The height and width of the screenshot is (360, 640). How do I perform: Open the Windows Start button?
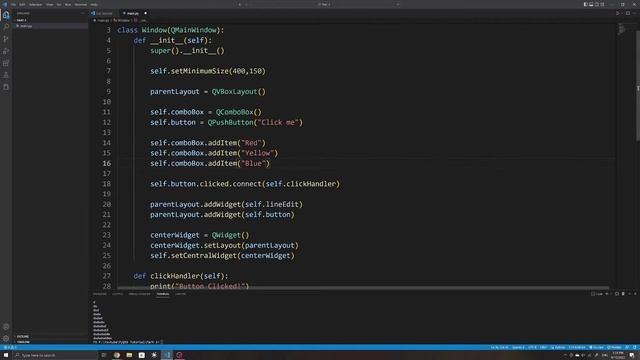6,355
